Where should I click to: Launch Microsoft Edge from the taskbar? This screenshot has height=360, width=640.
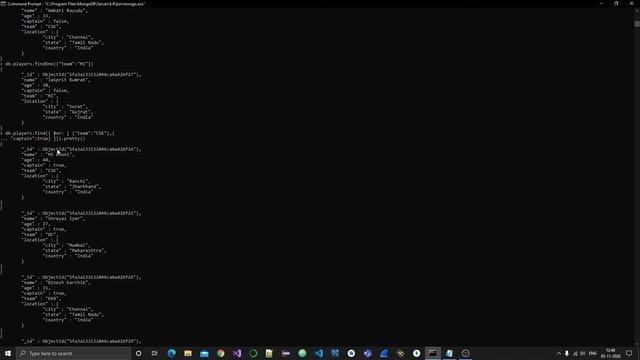pos(171,353)
